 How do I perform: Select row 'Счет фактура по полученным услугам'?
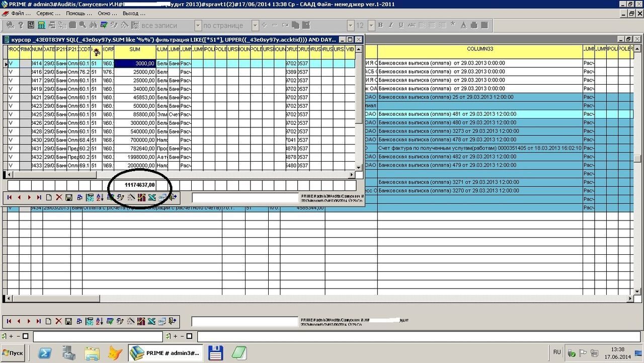pyautogui.click(x=480, y=149)
